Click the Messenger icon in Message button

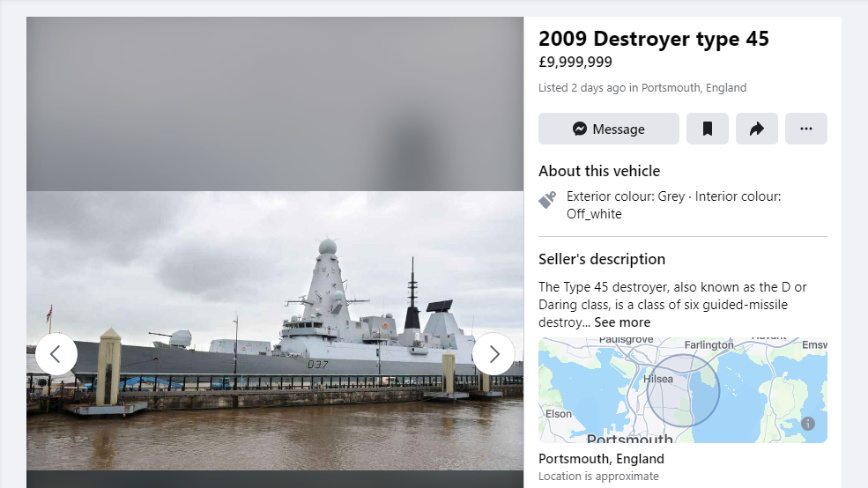point(580,129)
